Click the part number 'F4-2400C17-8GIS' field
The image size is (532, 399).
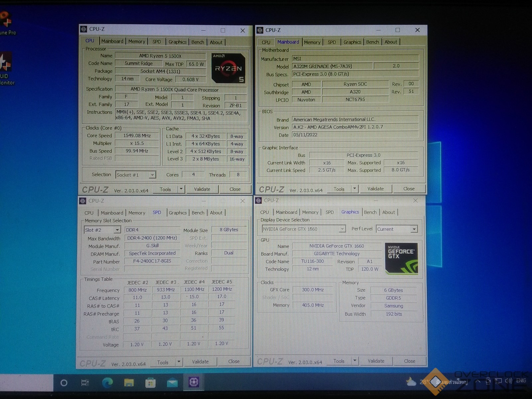152,261
